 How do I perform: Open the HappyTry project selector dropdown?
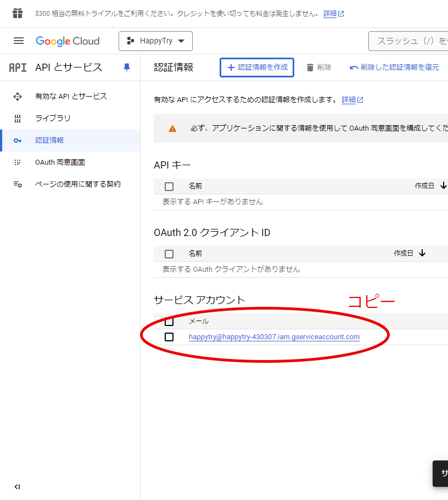point(155,41)
